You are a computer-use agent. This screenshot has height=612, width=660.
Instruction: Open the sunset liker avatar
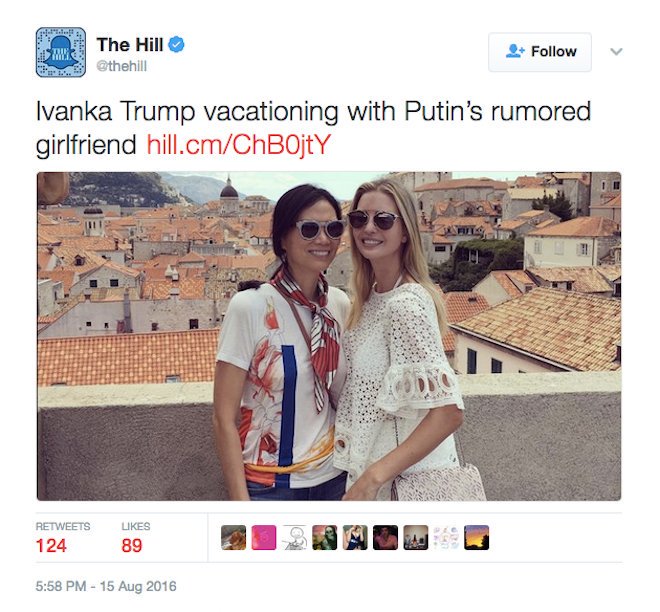tap(476, 537)
